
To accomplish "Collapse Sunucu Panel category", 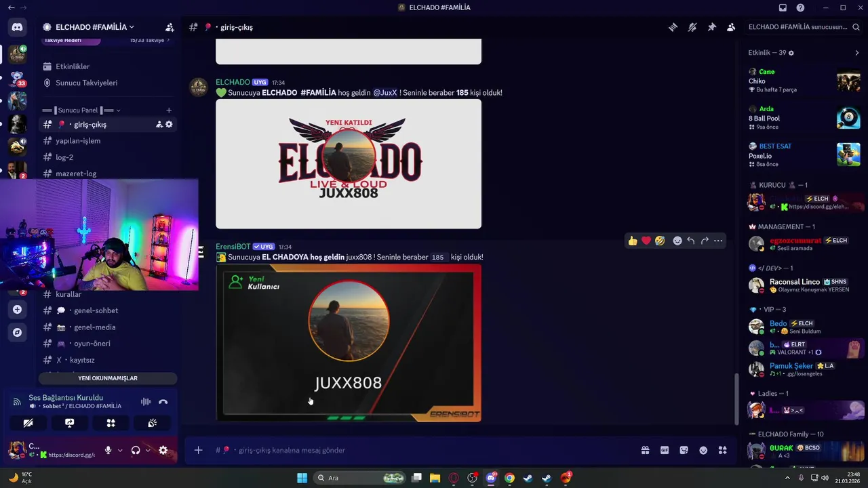I will click(81, 110).
